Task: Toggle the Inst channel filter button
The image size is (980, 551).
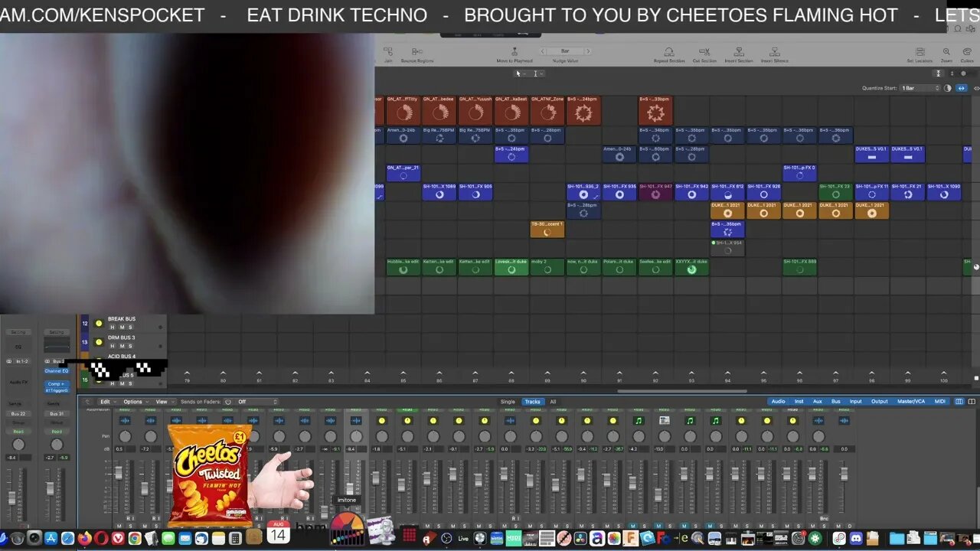Action: 799,402
